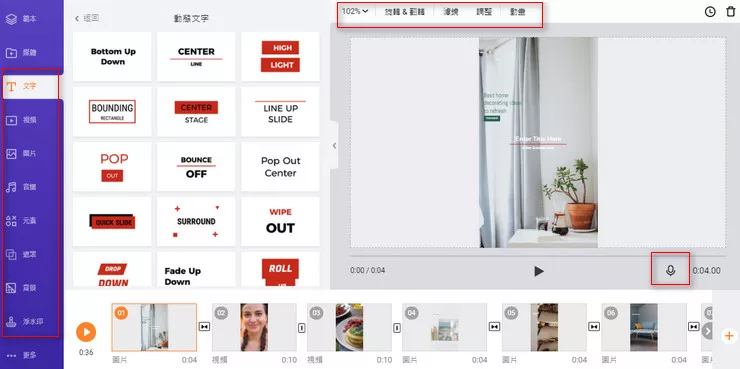Viewport: 740px width, 369px height.
Task: Open the 視頻 video section in sidebar
Action: [21, 120]
